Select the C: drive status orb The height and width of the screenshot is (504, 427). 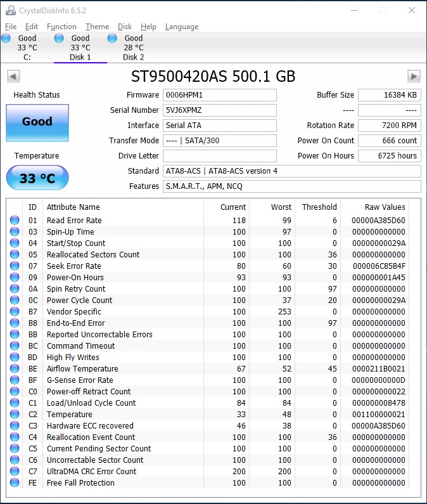[6, 38]
